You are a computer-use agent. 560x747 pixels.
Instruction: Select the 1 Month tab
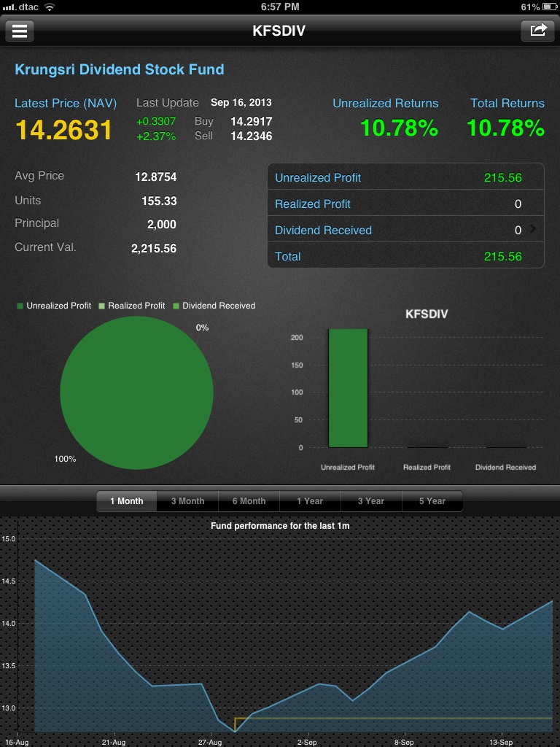(127, 501)
